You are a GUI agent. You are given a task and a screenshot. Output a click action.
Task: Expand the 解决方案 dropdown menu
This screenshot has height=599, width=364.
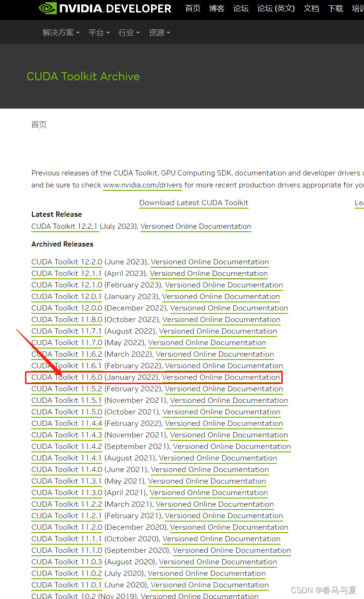61,32
